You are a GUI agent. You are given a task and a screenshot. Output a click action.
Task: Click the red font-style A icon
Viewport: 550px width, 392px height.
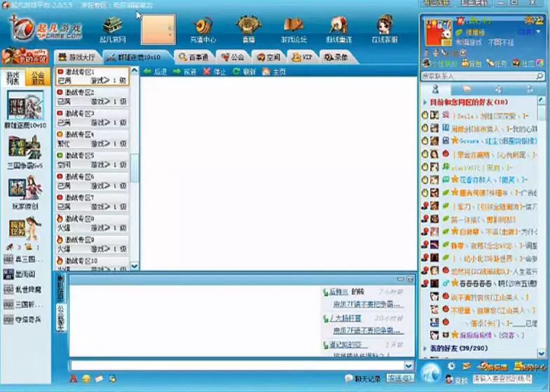74,378
